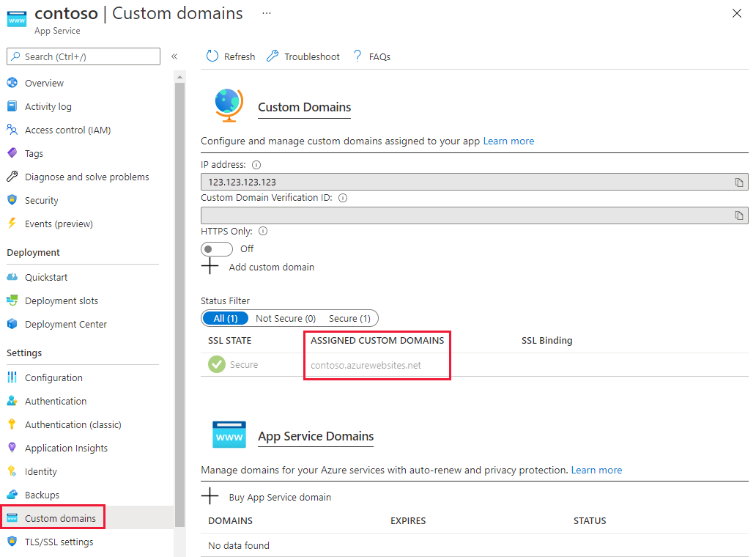
Task: Toggle the HTTPS Only switch
Action: click(x=217, y=249)
